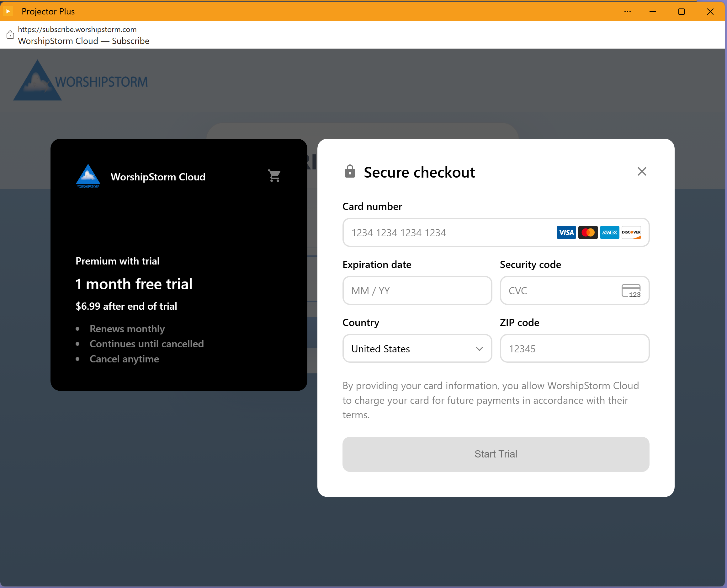Viewport: 727px width, 588px height.
Task: Maximize the Projector Plus window
Action: coord(681,12)
